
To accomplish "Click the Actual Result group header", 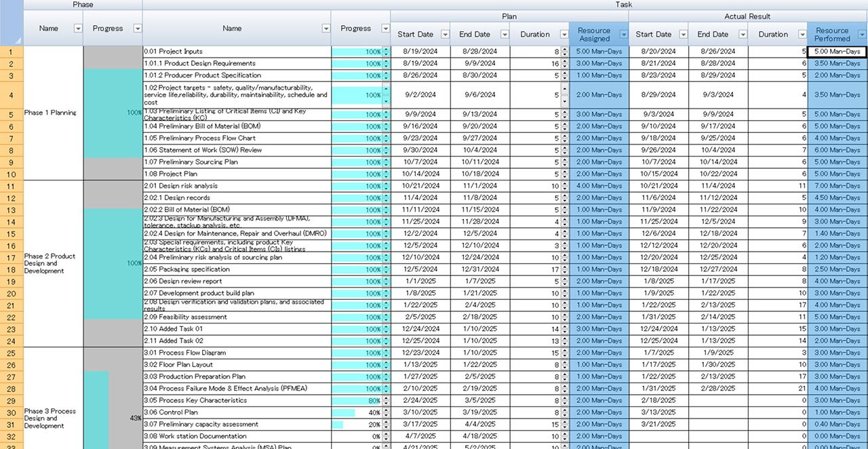I will coord(747,16).
